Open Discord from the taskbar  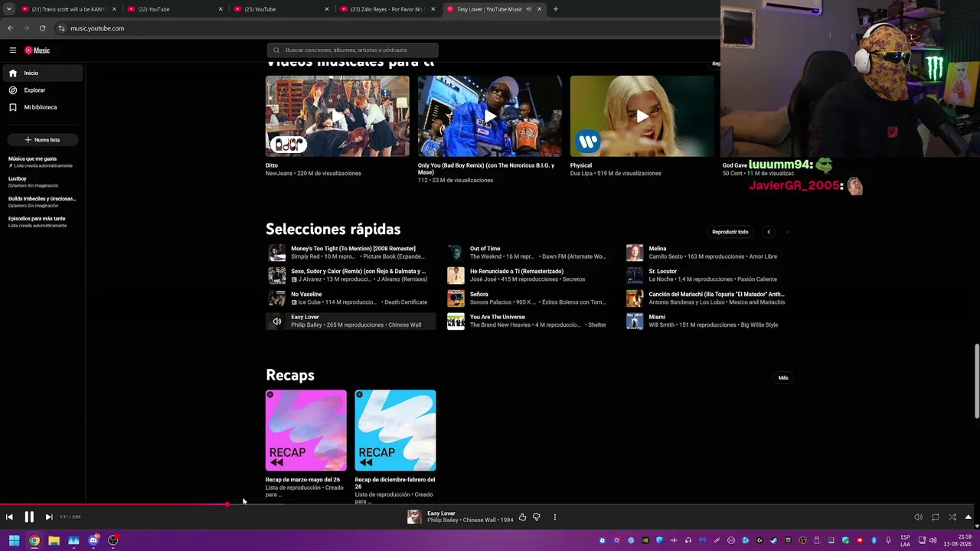(x=93, y=540)
